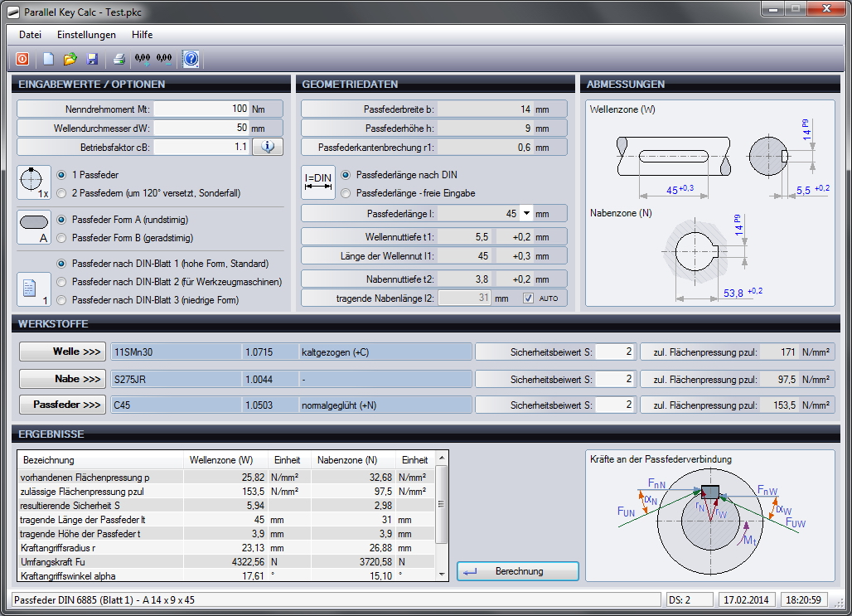Open the Nabe >>> material selector

(x=63, y=379)
